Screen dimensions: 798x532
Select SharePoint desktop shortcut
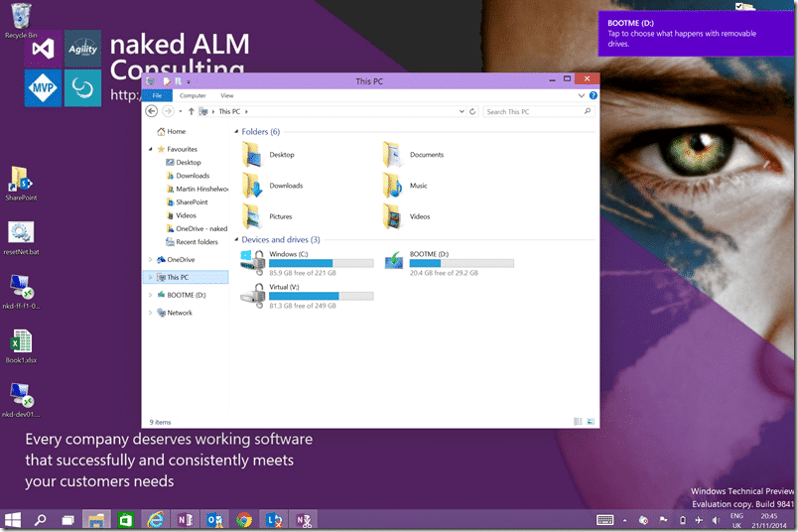click(x=21, y=184)
